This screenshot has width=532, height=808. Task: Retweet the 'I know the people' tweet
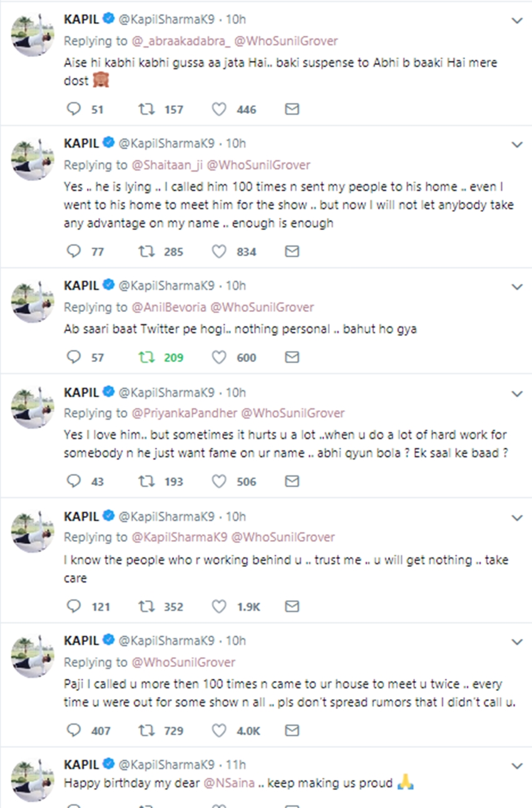(146, 606)
